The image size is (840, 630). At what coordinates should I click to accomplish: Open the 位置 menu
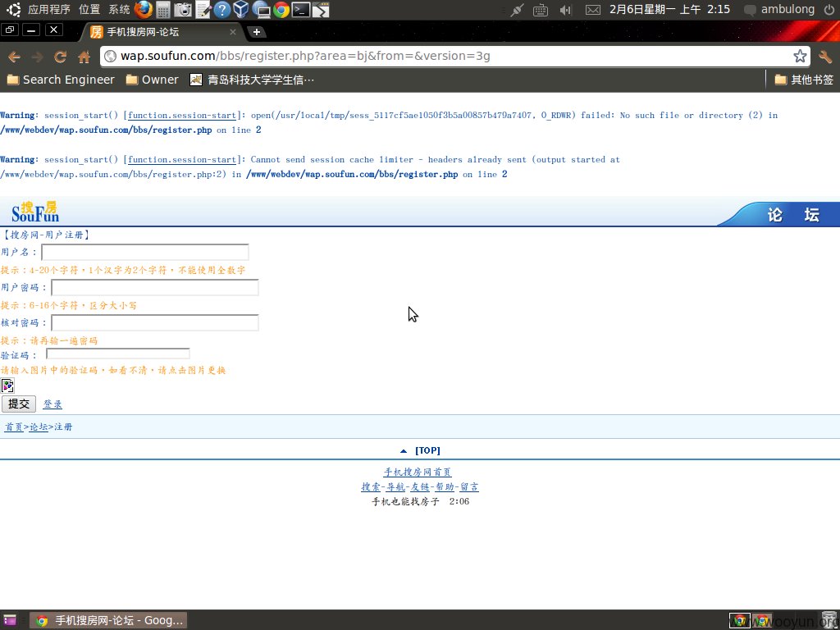coord(89,10)
